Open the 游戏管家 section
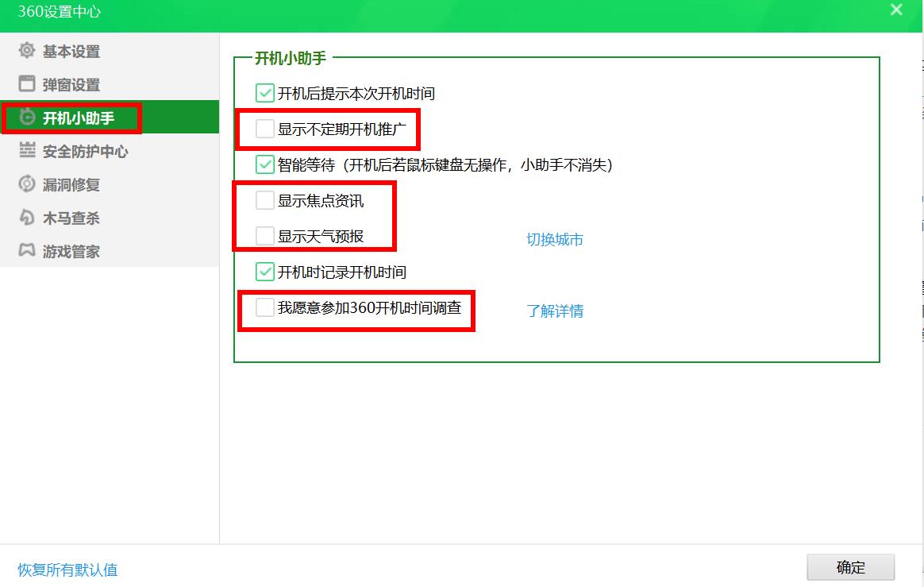The width and height of the screenshot is (924, 587). (x=110, y=251)
